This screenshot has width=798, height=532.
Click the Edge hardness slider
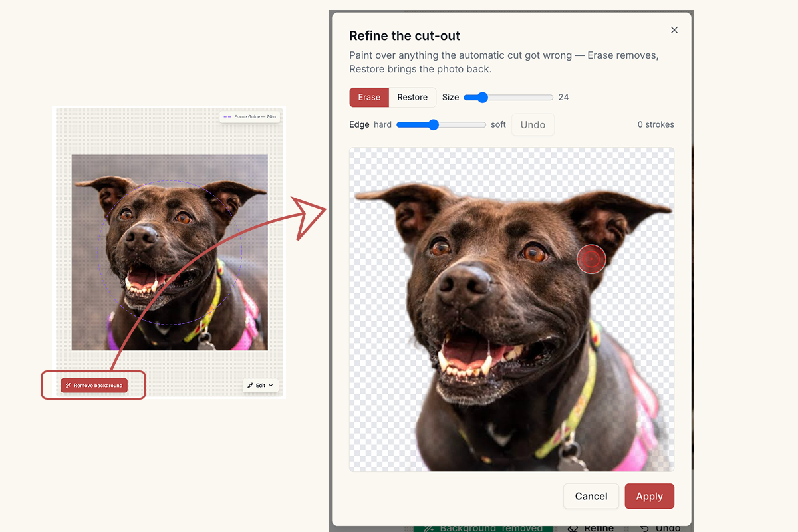441,124
